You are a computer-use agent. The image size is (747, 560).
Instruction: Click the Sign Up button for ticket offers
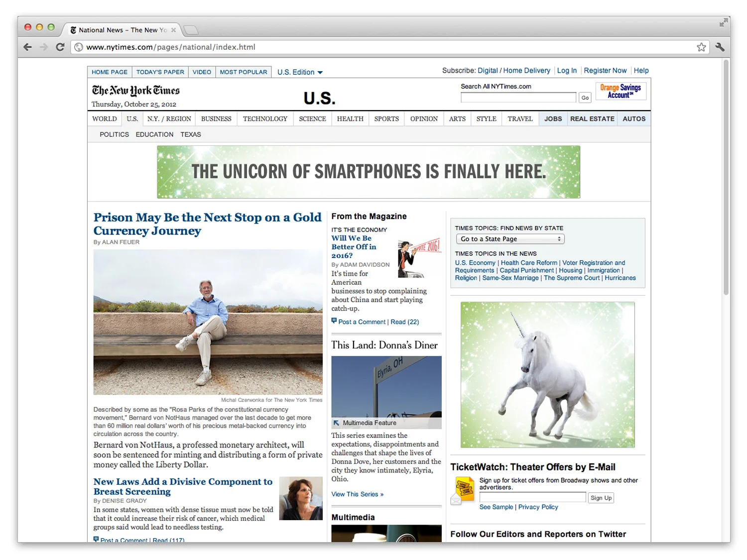[x=601, y=497]
